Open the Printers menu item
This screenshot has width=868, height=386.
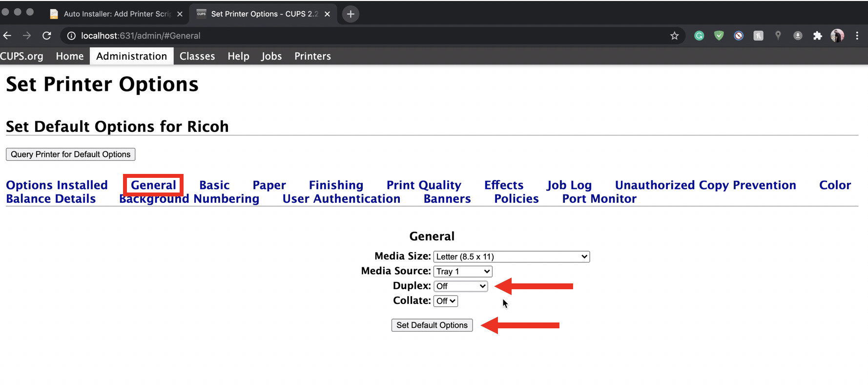pyautogui.click(x=312, y=56)
